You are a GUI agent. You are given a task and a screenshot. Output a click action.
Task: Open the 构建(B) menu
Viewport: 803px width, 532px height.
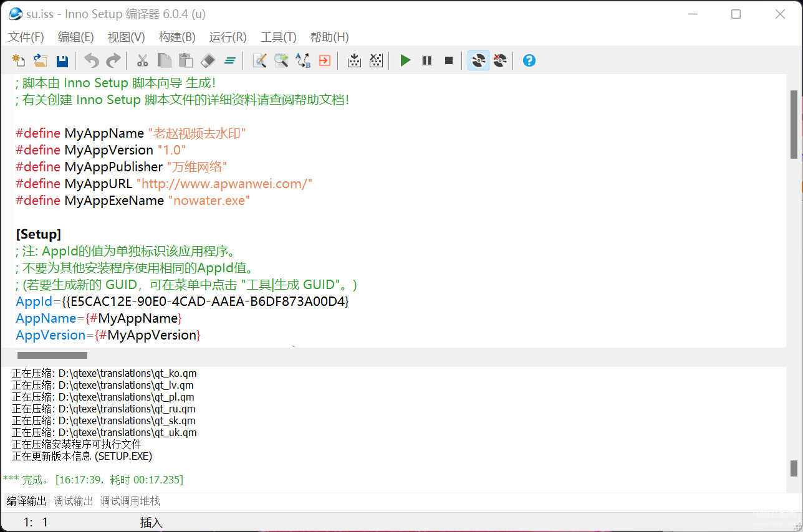click(177, 37)
